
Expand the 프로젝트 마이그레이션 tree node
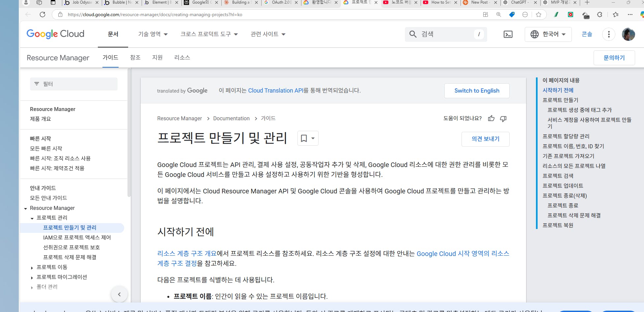[32, 278]
